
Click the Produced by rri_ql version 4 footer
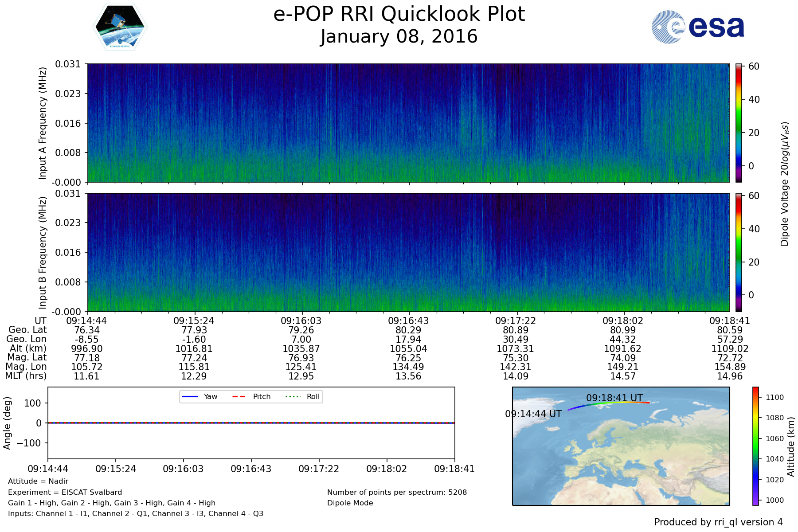tap(718, 522)
